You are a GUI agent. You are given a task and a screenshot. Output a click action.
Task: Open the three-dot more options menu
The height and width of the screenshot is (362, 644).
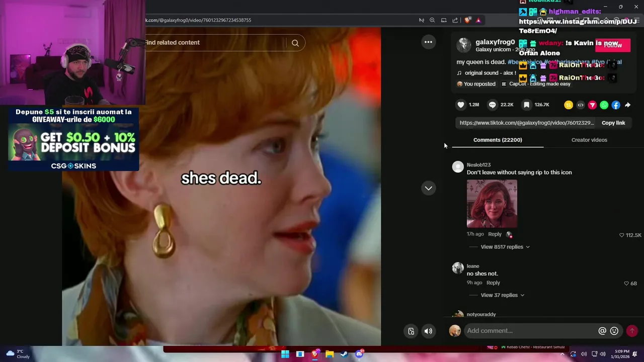click(x=428, y=42)
